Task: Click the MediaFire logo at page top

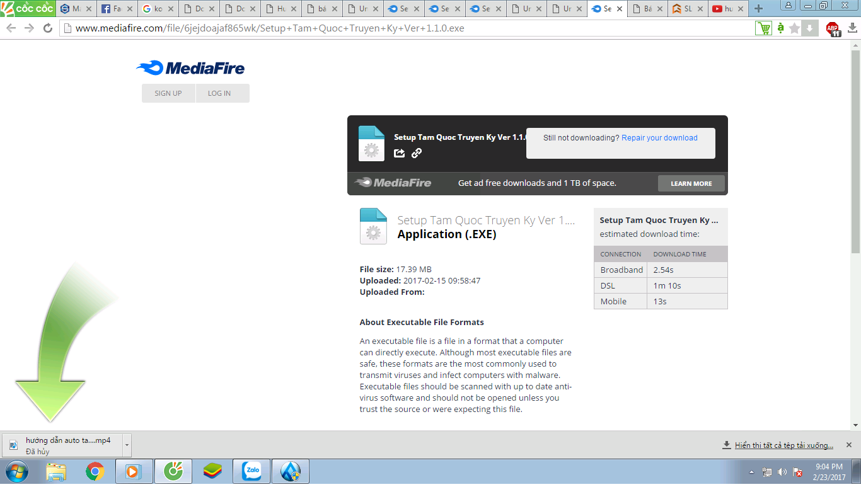Action: [190, 68]
